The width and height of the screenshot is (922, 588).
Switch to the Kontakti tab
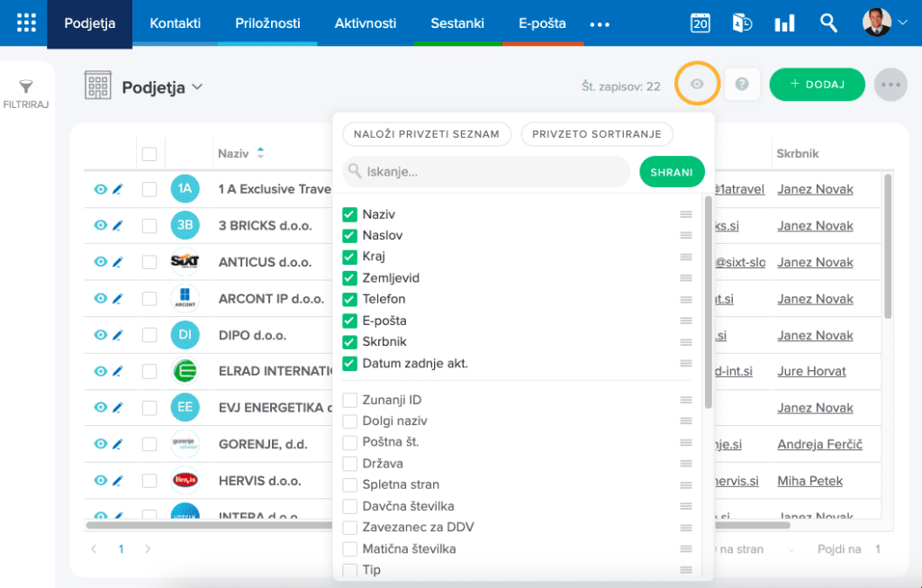point(175,23)
